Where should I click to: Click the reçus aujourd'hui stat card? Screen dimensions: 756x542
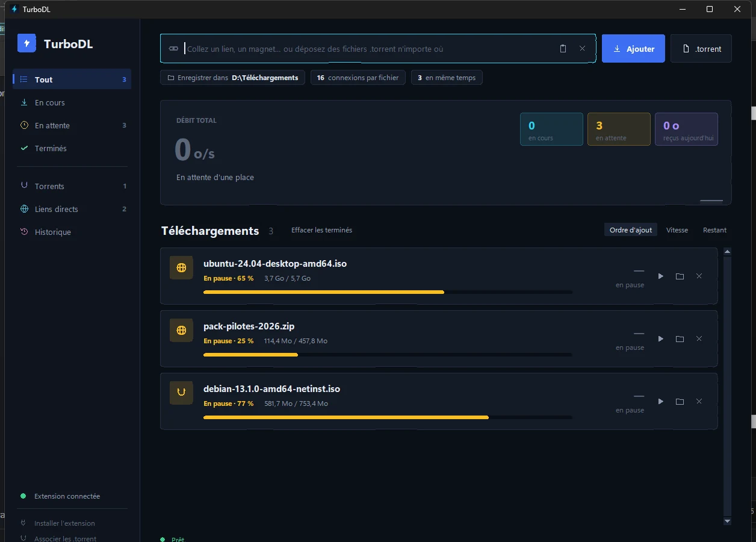click(686, 129)
